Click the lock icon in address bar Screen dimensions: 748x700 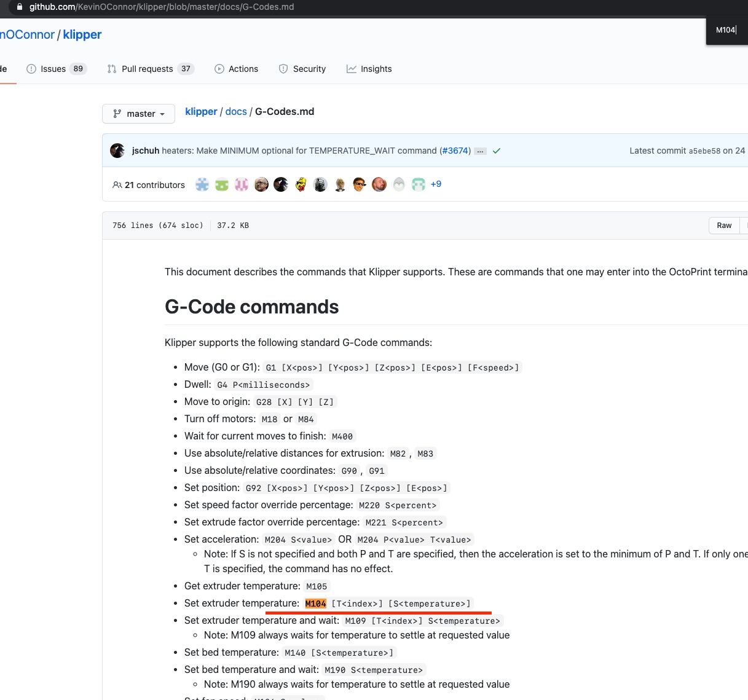pyautogui.click(x=20, y=7)
